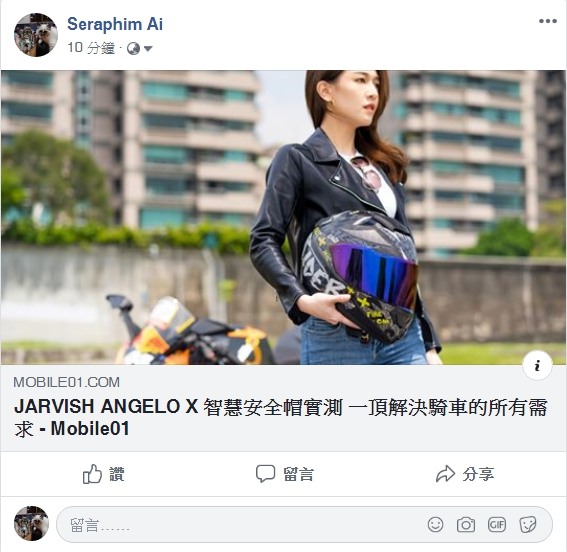Click the info 'i' icon on preview
567x552 pixels.
tap(537, 365)
